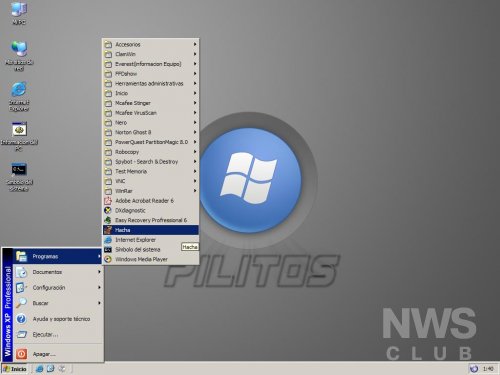Screen dimensions: 500x375
Task: Launch Internet Explorer from the desktop icon
Action: 19,96
